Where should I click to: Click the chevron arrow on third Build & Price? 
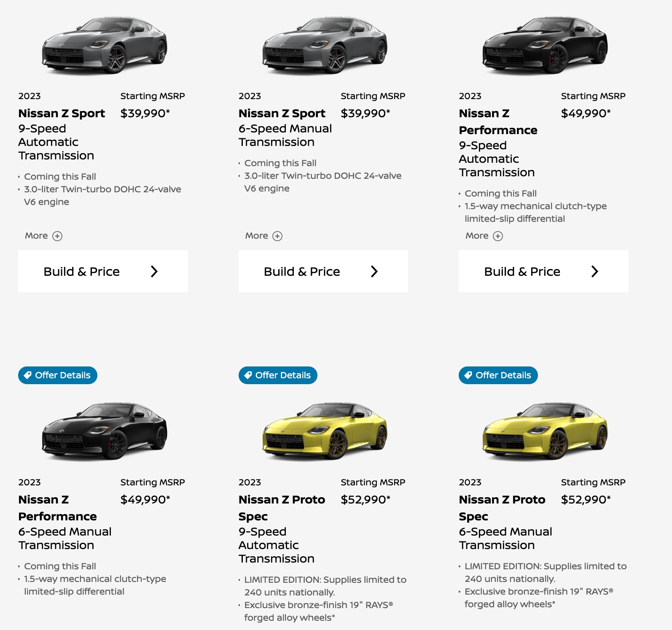pyautogui.click(x=594, y=271)
